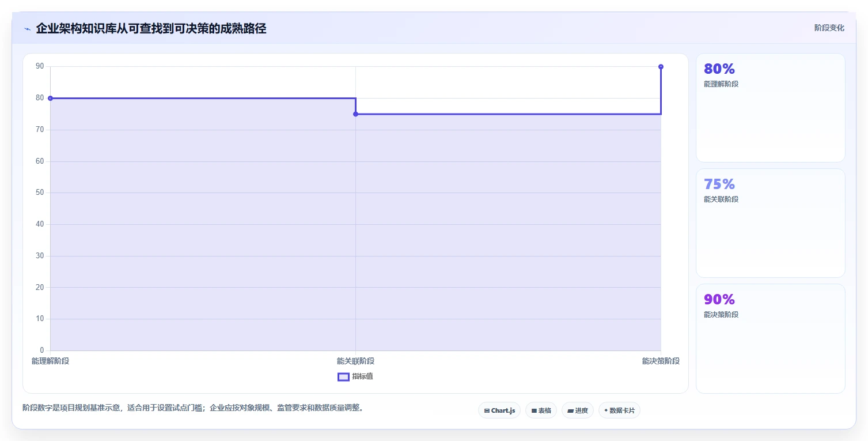Screen dimensions: 868x441
Task: Click the x-axis label 能理解阶段
Action: (x=50, y=361)
